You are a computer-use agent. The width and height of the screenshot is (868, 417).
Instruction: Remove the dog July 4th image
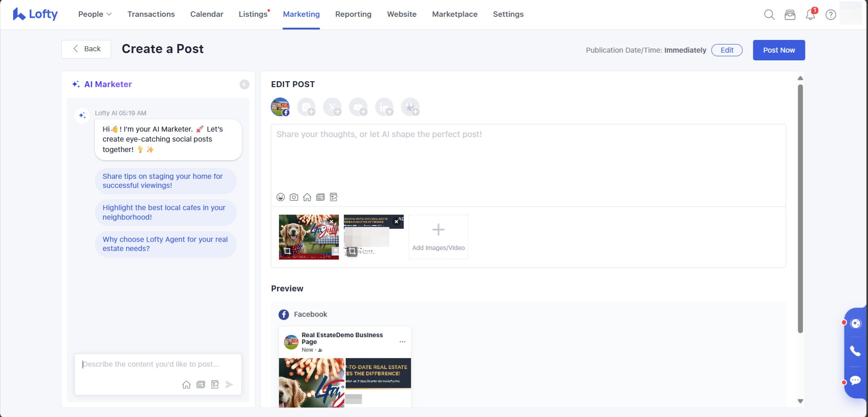[332, 221]
